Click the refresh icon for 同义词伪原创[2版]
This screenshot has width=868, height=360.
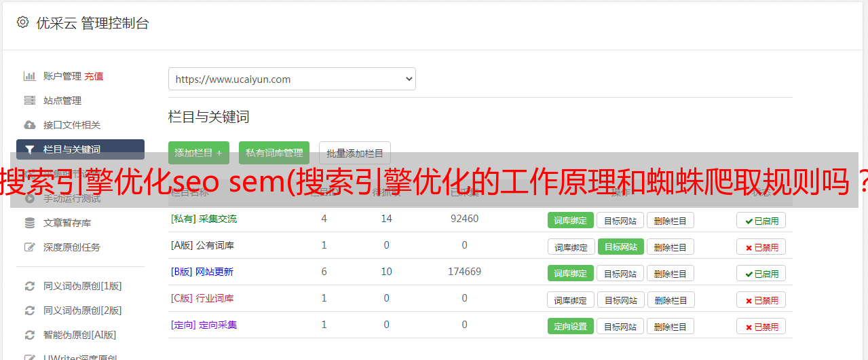pyautogui.click(x=30, y=310)
